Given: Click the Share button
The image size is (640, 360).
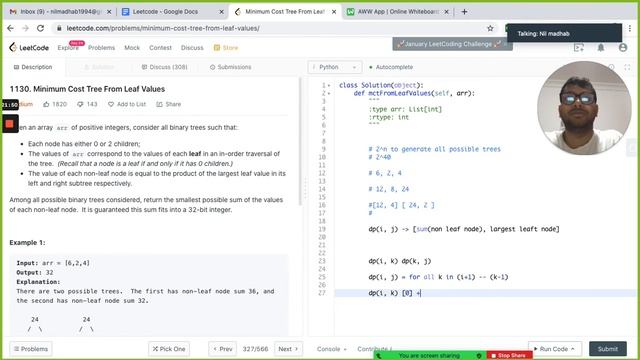Looking at the screenshot, I should coord(169,104).
